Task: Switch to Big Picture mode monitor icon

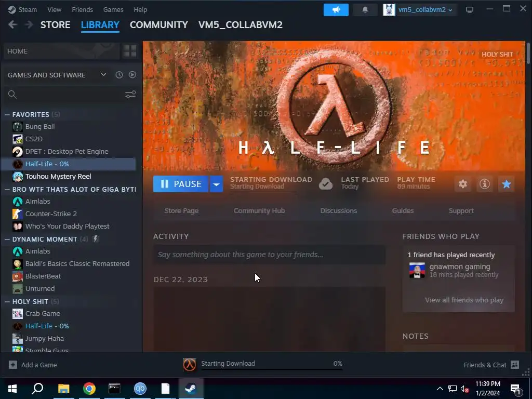Action: tap(470, 10)
